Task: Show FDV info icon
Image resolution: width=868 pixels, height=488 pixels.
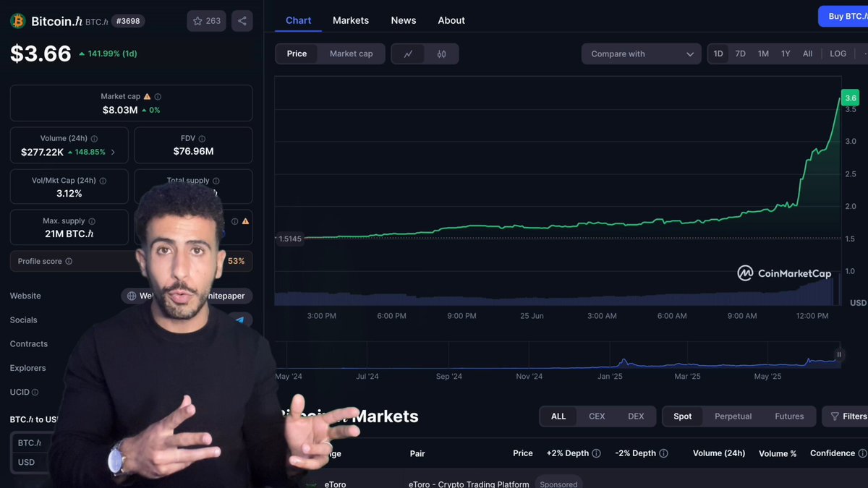Action: pos(202,138)
